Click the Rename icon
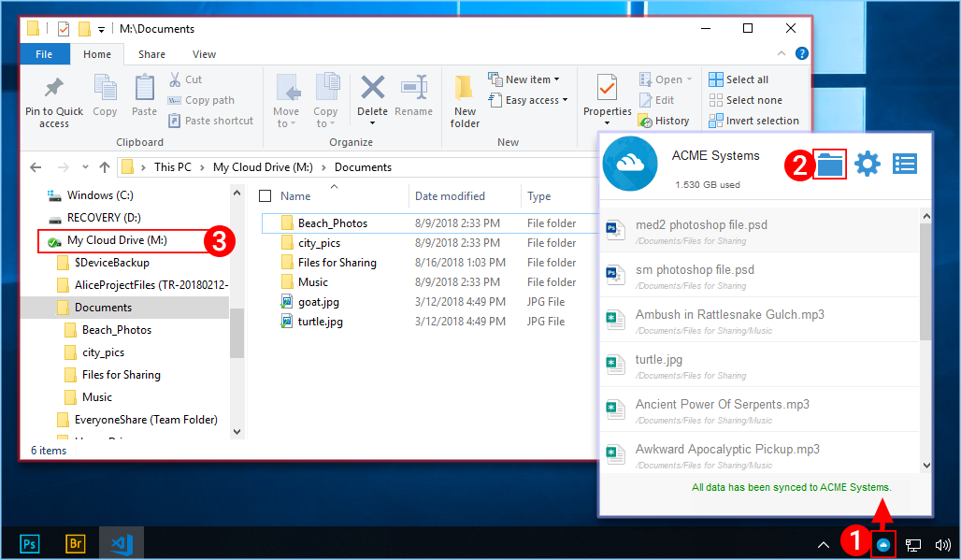The height and width of the screenshot is (560, 961). (x=414, y=87)
